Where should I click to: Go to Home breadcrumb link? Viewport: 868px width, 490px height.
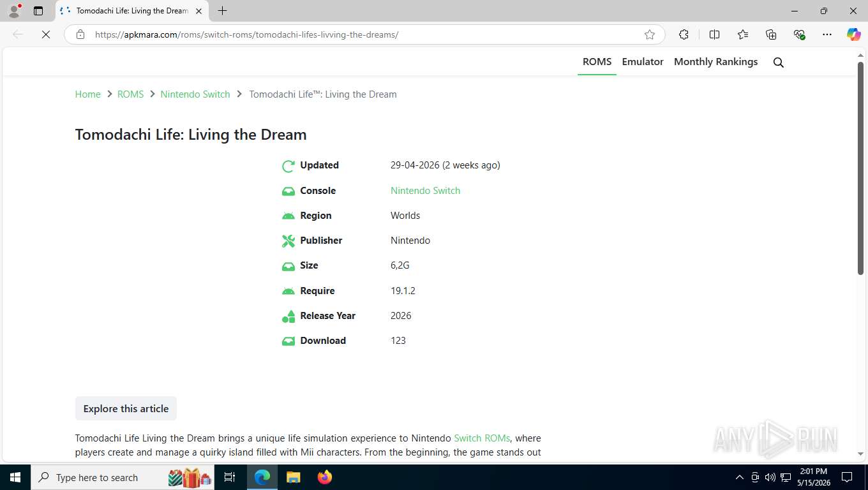click(87, 94)
